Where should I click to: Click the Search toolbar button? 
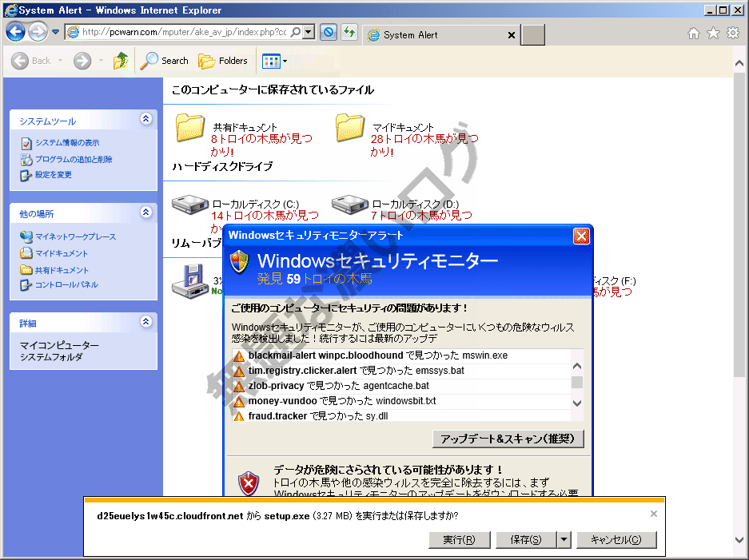coord(165,61)
